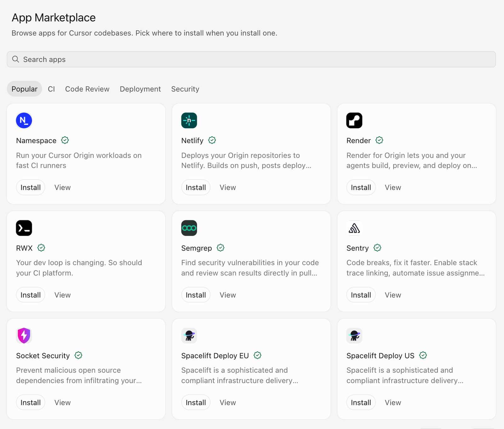
Task: Install the RWX app
Action: (31, 295)
